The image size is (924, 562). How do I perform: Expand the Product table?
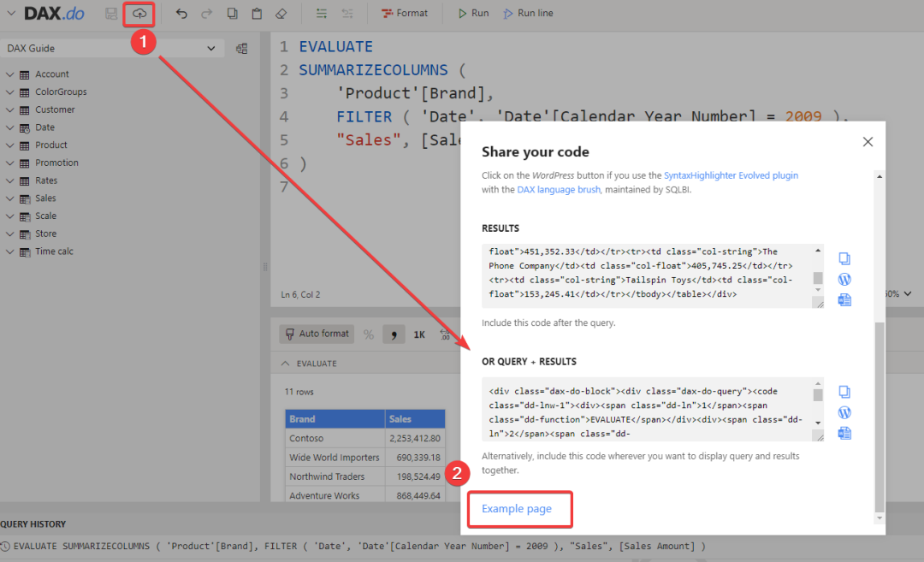10,145
